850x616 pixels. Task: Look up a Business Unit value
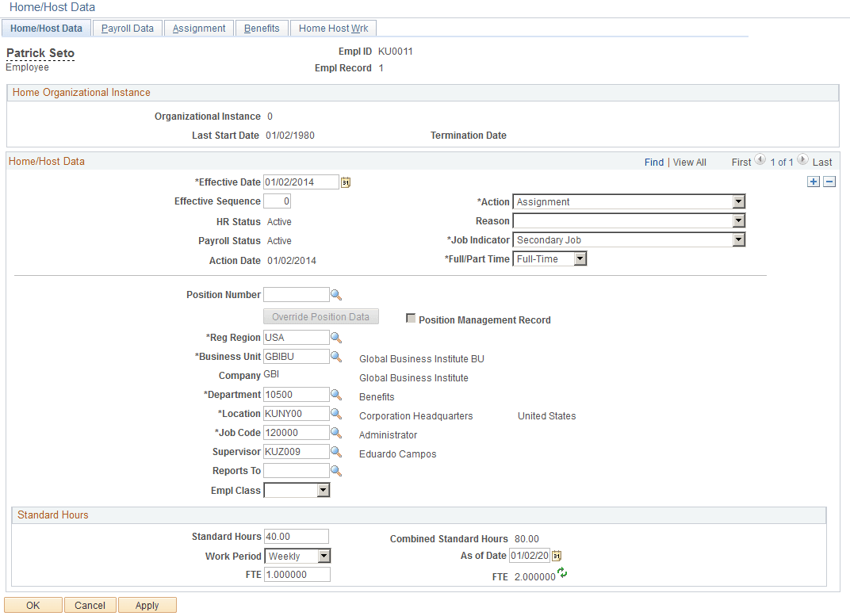tap(336, 356)
